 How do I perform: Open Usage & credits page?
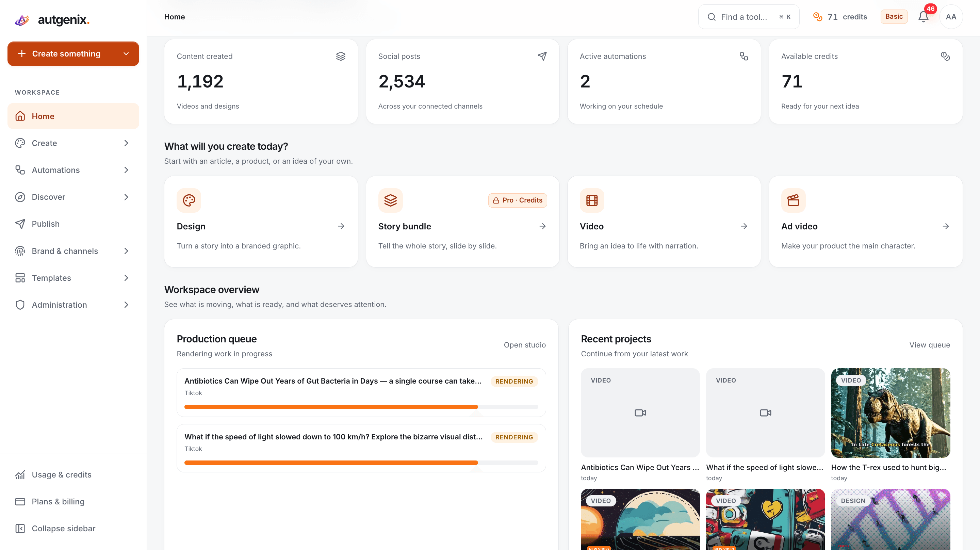(73, 475)
